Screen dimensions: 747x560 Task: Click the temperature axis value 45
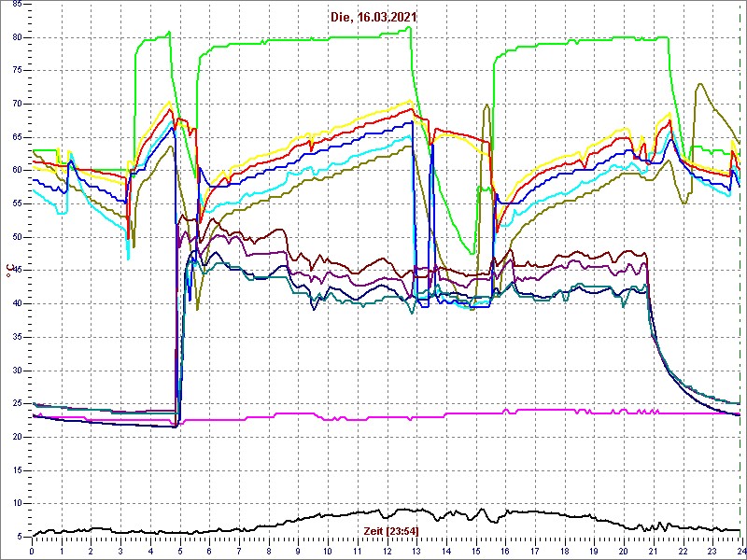(17, 271)
